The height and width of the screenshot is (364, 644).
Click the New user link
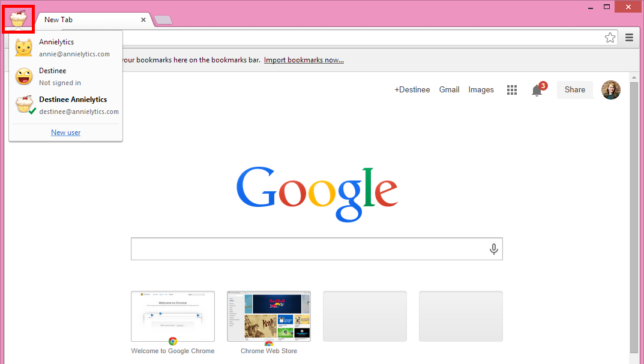[x=65, y=132]
